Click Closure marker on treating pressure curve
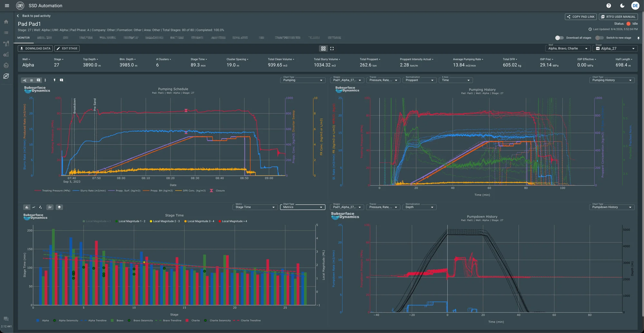 [x=186, y=110]
